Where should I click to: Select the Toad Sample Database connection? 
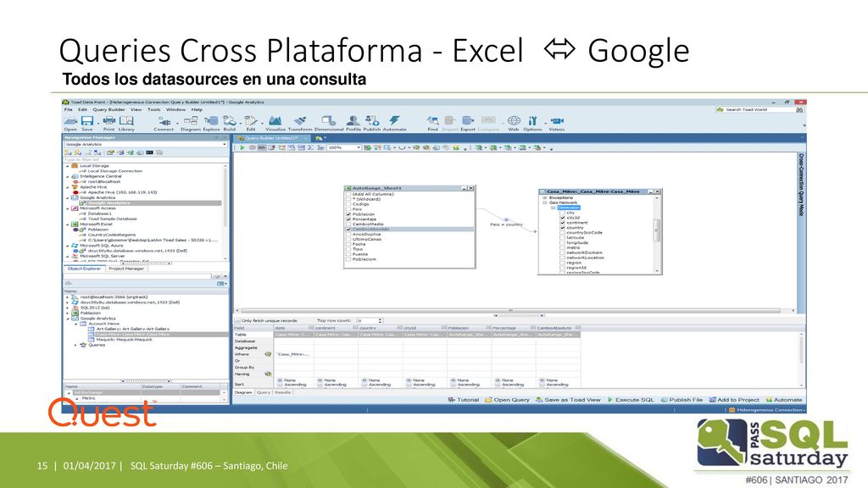tap(113, 219)
